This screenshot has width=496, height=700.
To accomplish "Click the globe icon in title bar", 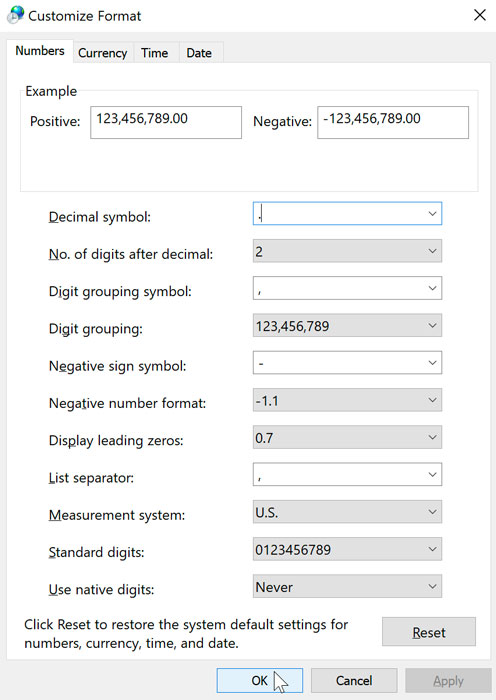I will [16, 15].
